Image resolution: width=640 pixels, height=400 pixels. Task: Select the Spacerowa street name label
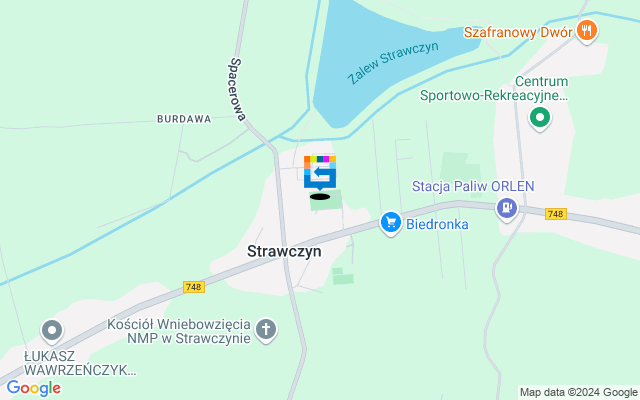(238, 89)
